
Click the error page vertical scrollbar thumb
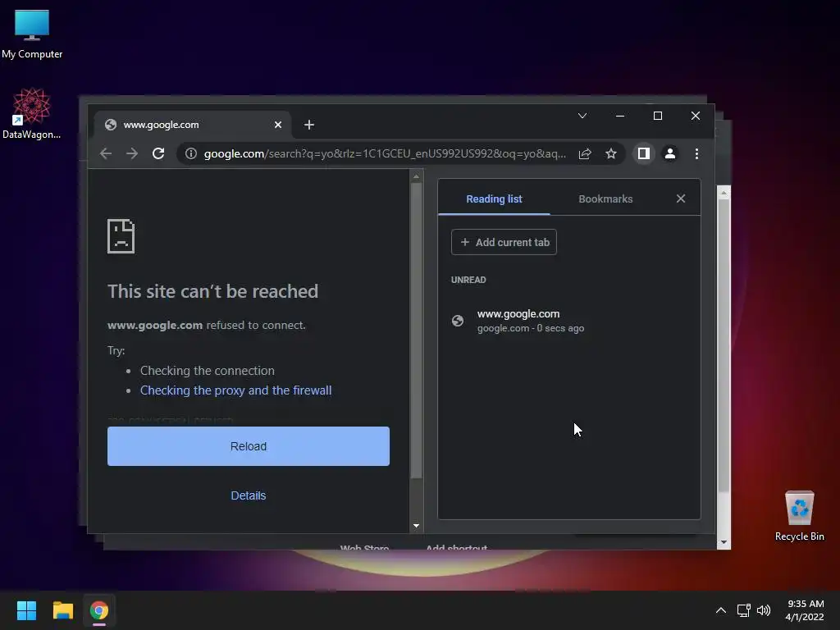pos(416,331)
